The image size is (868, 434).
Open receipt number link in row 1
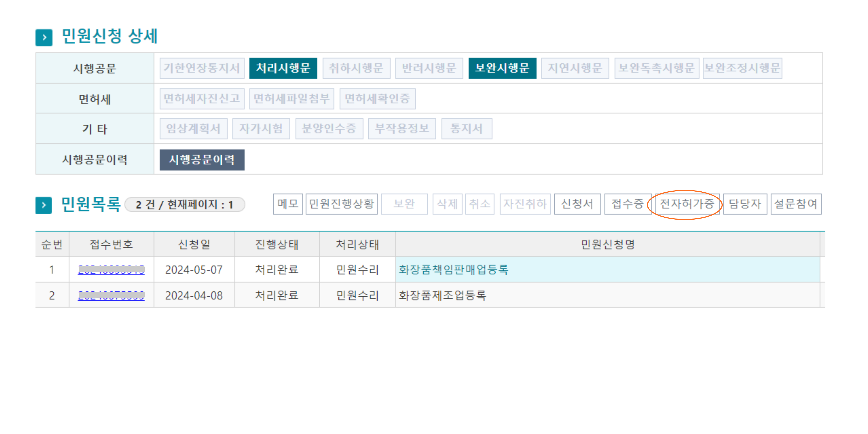click(x=111, y=270)
